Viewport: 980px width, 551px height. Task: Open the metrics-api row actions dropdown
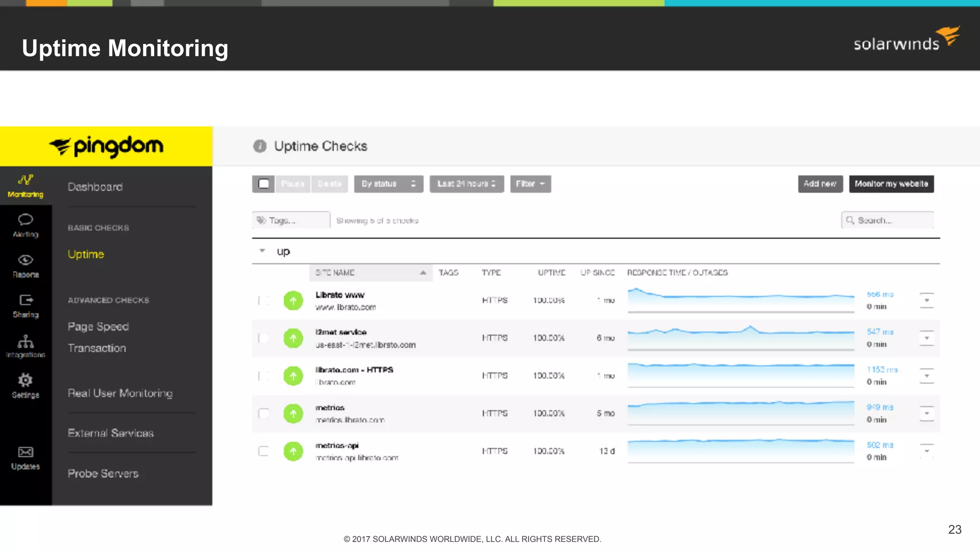(x=926, y=451)
